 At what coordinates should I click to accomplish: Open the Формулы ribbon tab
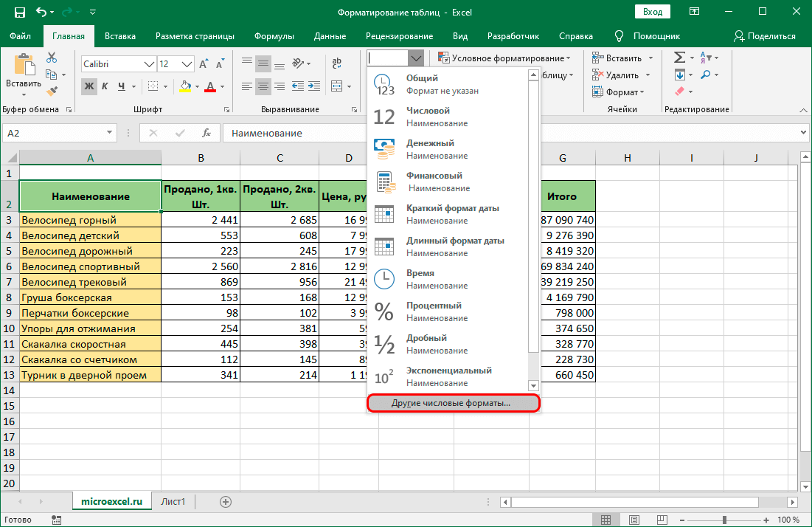[x=274, y=35]
